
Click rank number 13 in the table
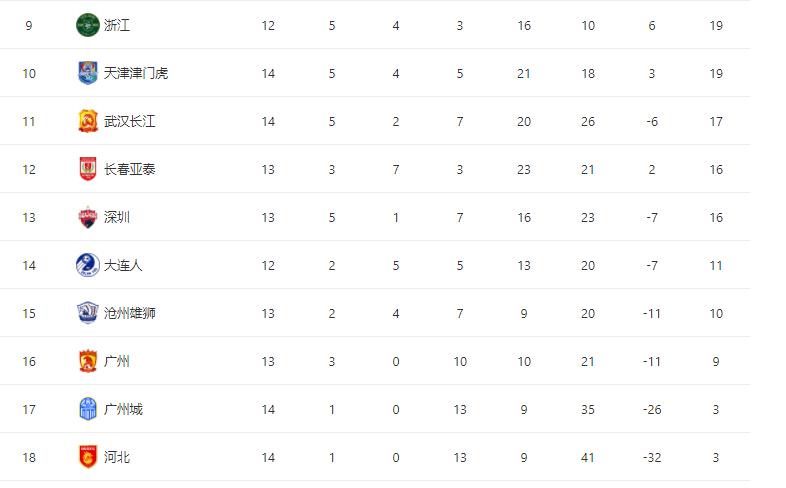pyautogui.click(x=29, y=217)
